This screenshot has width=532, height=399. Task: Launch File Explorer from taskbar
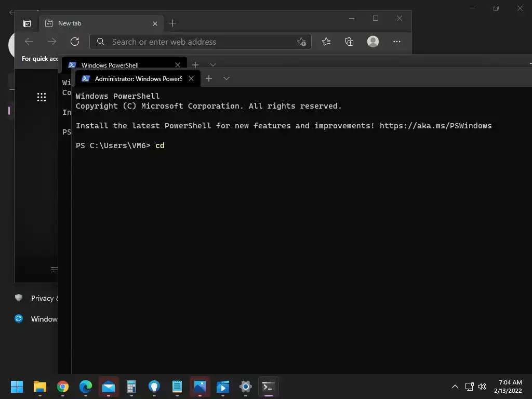(x=39, y=387)
